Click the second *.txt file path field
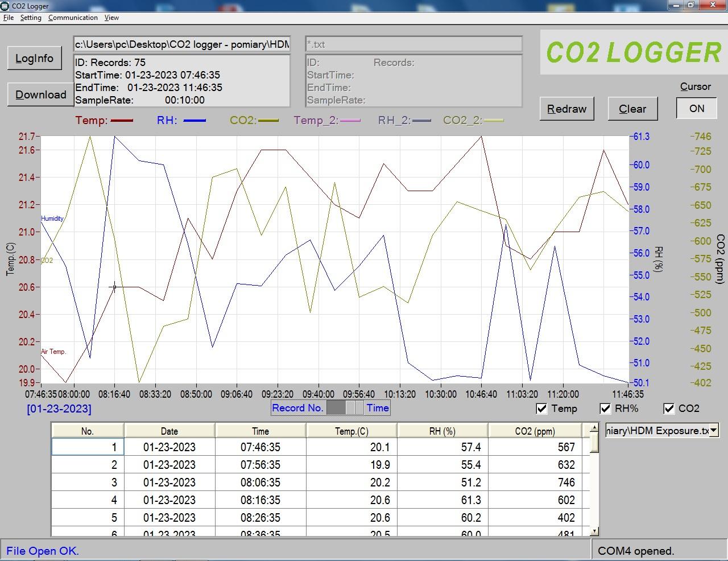The height and width of the screenshot is (561, 728). [413, 44]
